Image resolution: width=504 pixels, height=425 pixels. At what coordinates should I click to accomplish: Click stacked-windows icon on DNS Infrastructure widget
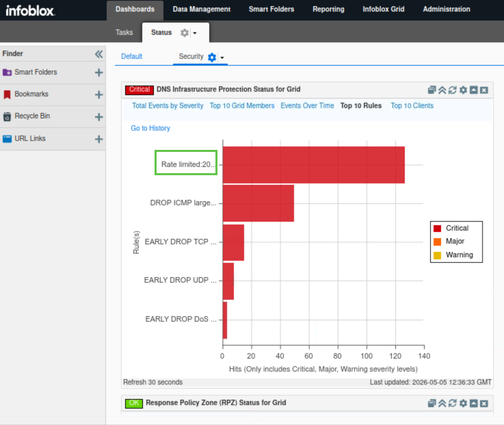[x=432, y=90]
